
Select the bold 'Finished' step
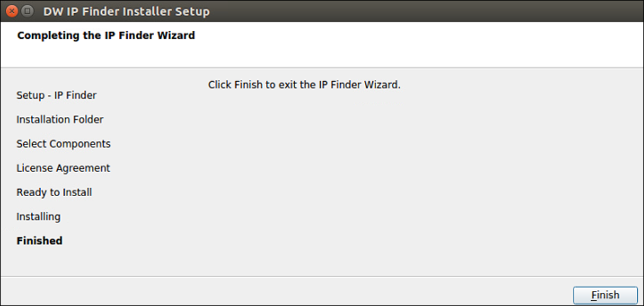pos(40,241)
